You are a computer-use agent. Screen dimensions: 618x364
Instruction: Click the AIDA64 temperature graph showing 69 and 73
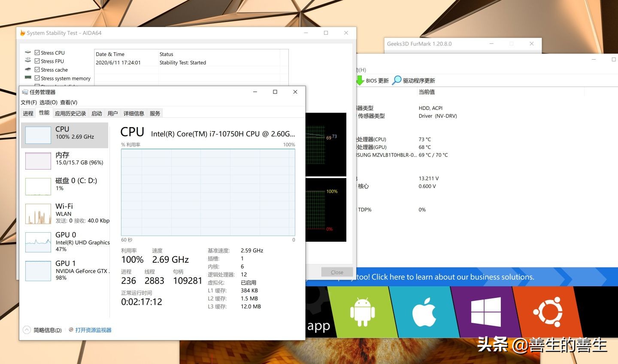[x=326, y=145]
